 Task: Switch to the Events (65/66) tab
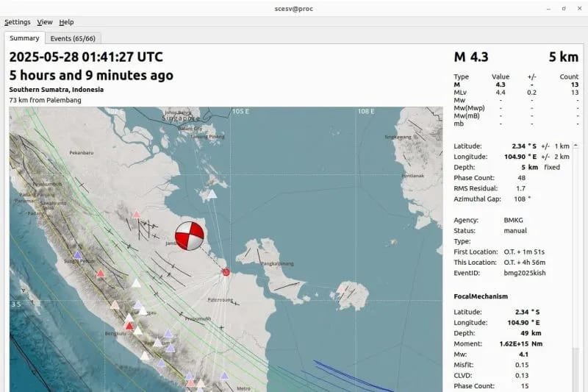tap(73, 38)
